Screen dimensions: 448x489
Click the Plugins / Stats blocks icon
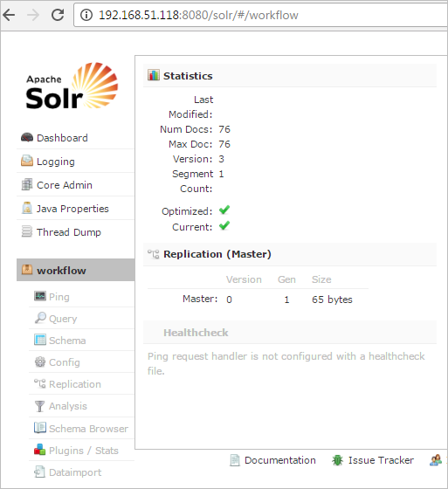coord(39,450)
